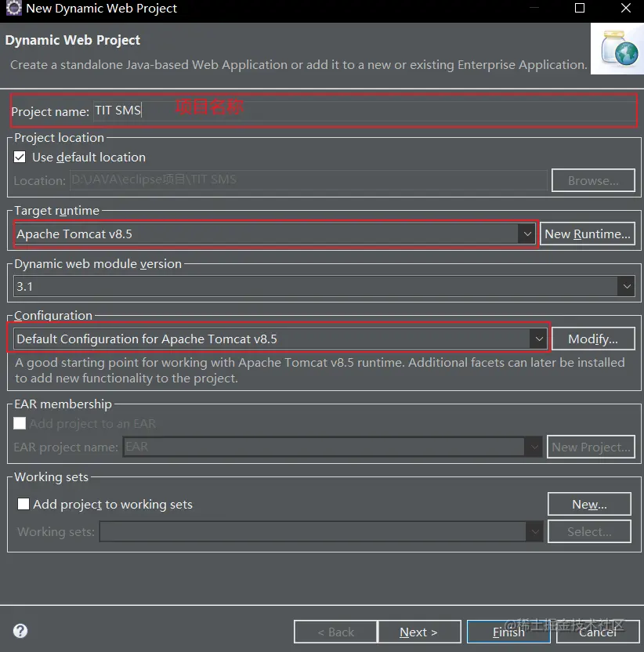Click the web project jar globe image
This screenshot has height=652, width=644.
[619, 49]
